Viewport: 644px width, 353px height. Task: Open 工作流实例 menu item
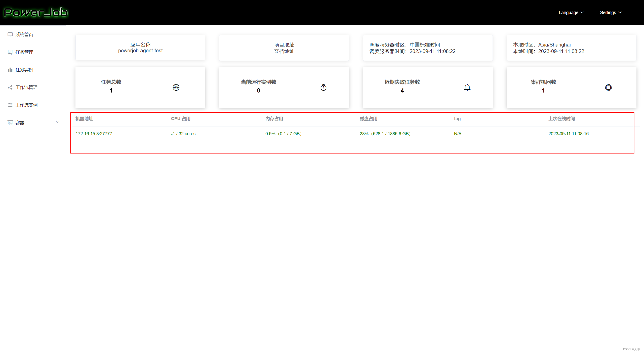33,105
